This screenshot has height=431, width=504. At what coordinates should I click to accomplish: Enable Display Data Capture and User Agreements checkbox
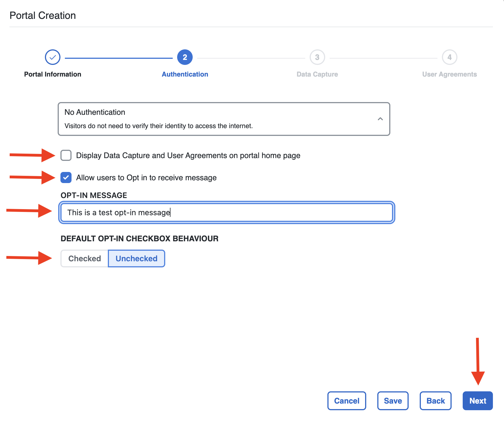click(66, 156)
